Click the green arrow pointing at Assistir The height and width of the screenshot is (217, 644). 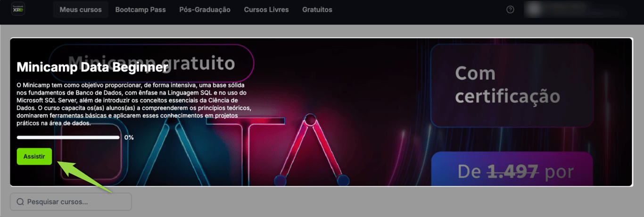pyautogui.click(x=85, y=176)
